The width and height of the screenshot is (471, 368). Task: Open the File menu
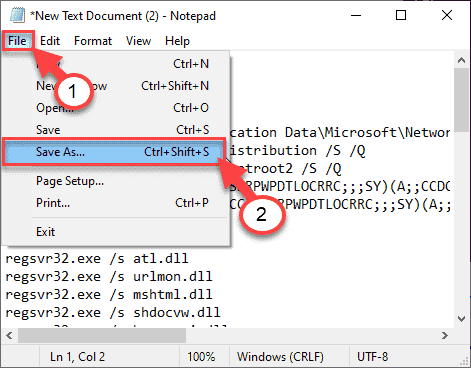tap(17, 41)
